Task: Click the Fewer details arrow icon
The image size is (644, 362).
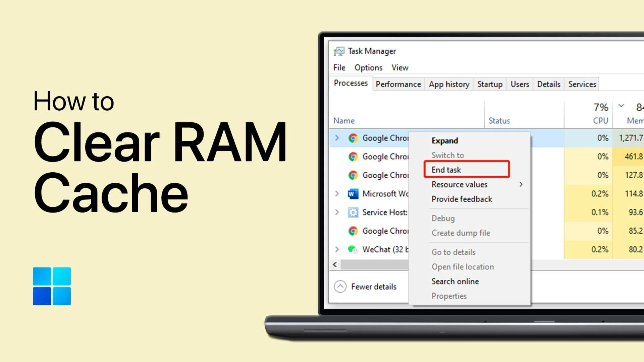Action: click(x=340, y=287)
